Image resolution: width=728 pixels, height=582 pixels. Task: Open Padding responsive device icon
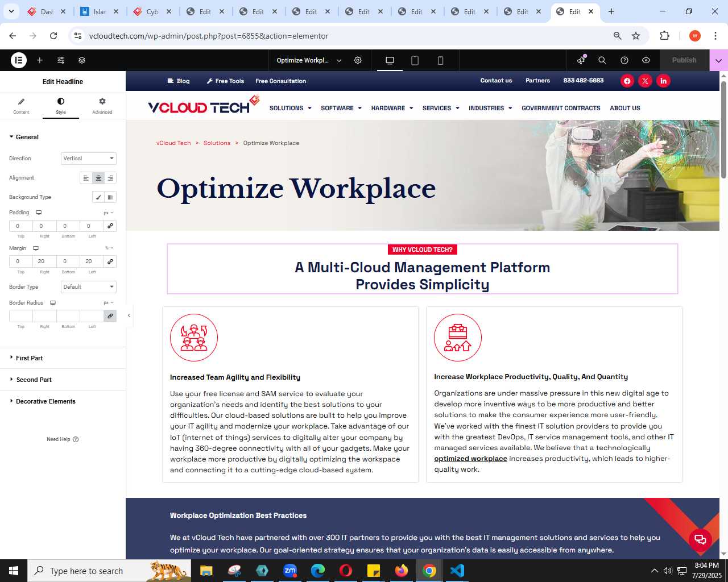pos(39,213)
